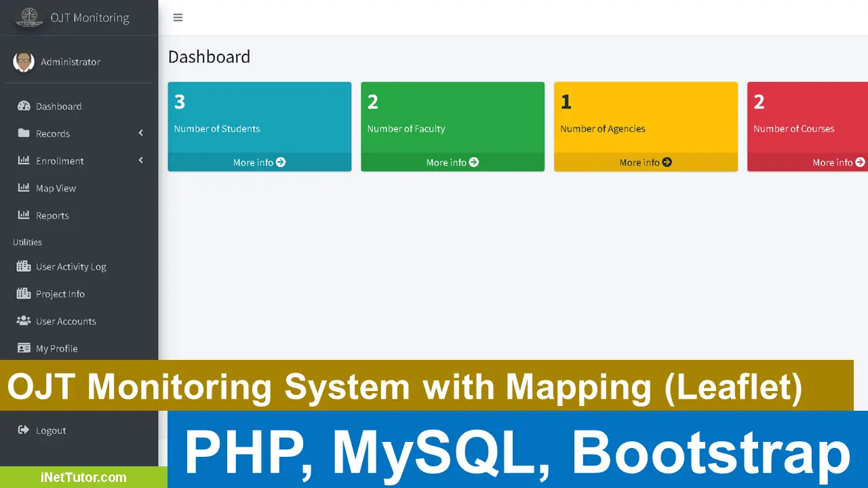Open the Dashboard menu entry
Image resolution: width=868 pixels, height=488 pixels.
(x=58, y=106)
